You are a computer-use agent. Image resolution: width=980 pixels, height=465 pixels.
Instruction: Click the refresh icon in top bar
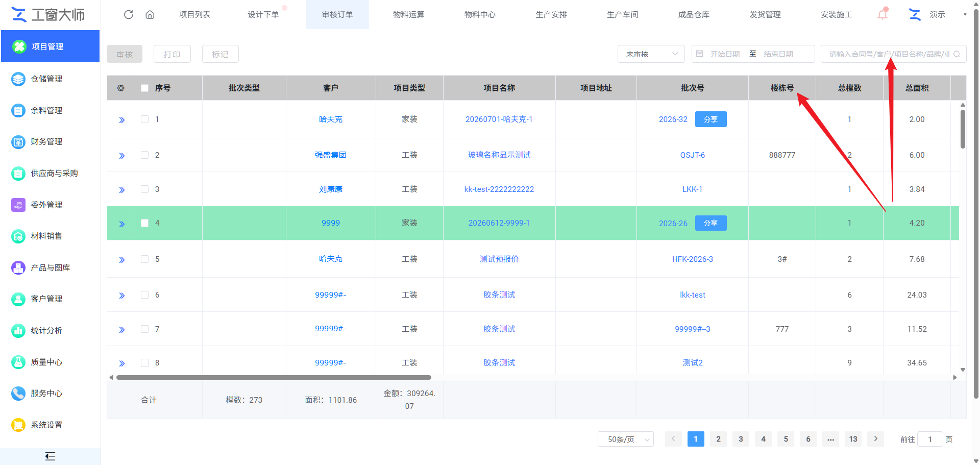point(129,15)
